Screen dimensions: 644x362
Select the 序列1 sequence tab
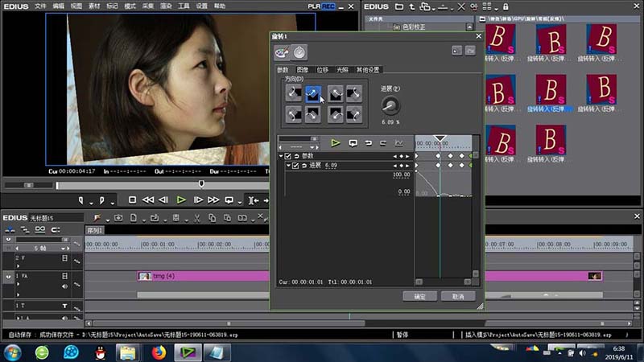point(94,231)
